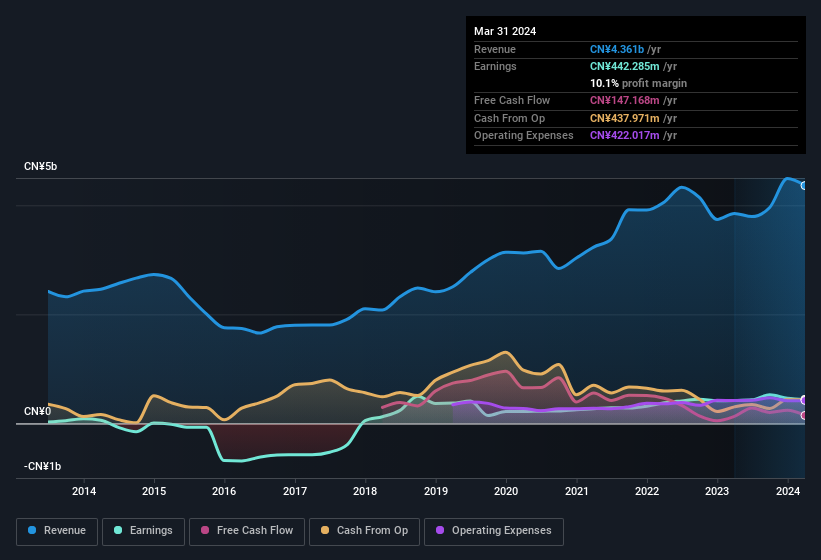This screenshot has height=560, width=821.
Task: Click the pink Free Cash Flow legend dot
Action: [x=206, y=531]
